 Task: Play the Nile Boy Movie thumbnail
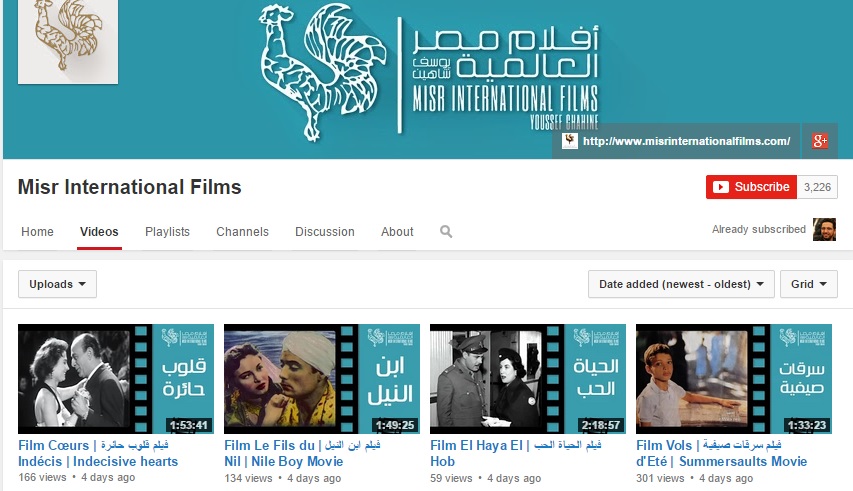(x=322, y=379)
